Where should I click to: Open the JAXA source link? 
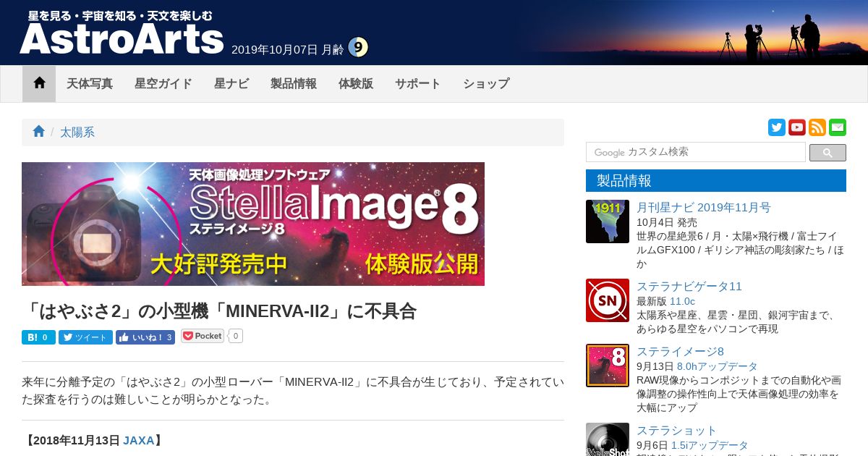tap(138, 440)
